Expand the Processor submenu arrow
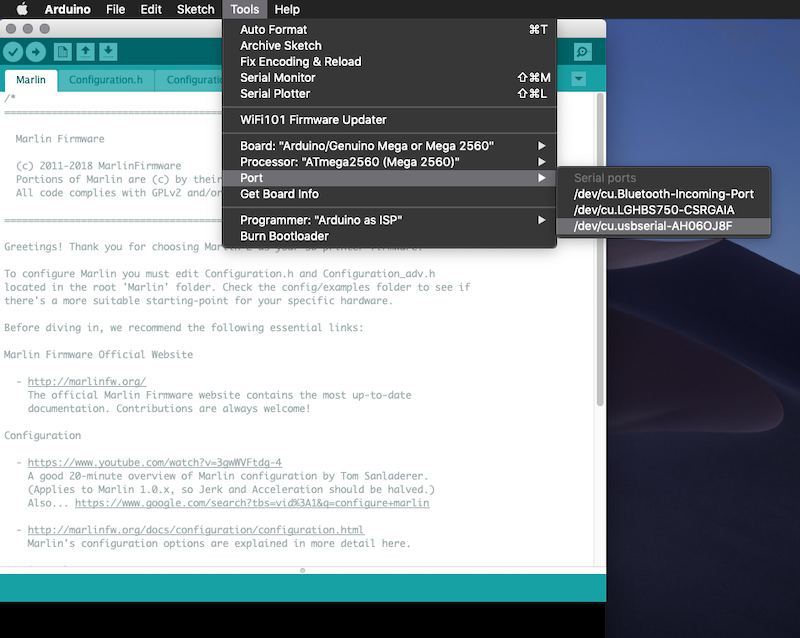 (541, 162)
